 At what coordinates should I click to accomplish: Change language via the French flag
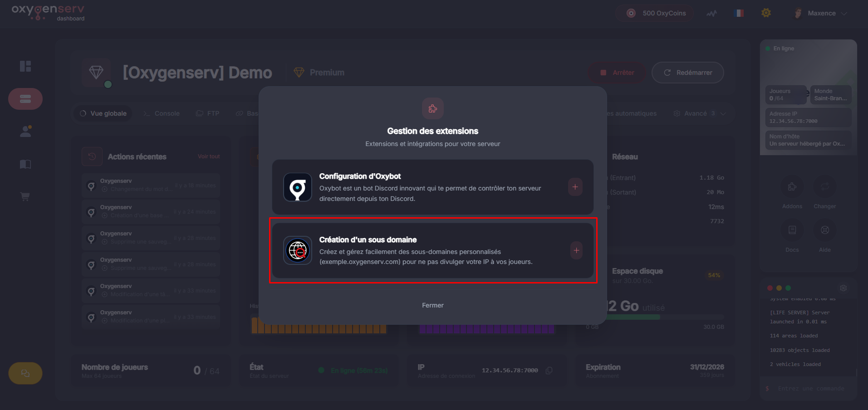point(739,13)
